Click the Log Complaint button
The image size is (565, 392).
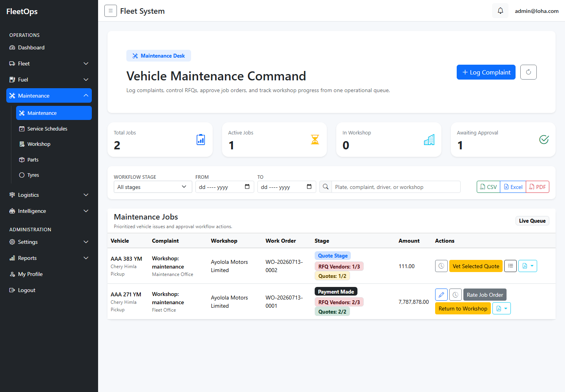[x=486, y=72]
